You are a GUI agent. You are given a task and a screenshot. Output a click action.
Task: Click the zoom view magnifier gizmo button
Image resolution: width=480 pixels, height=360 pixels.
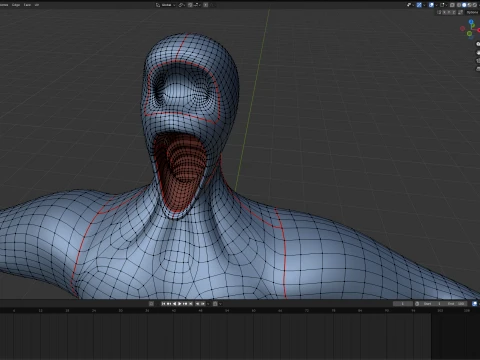478,44
